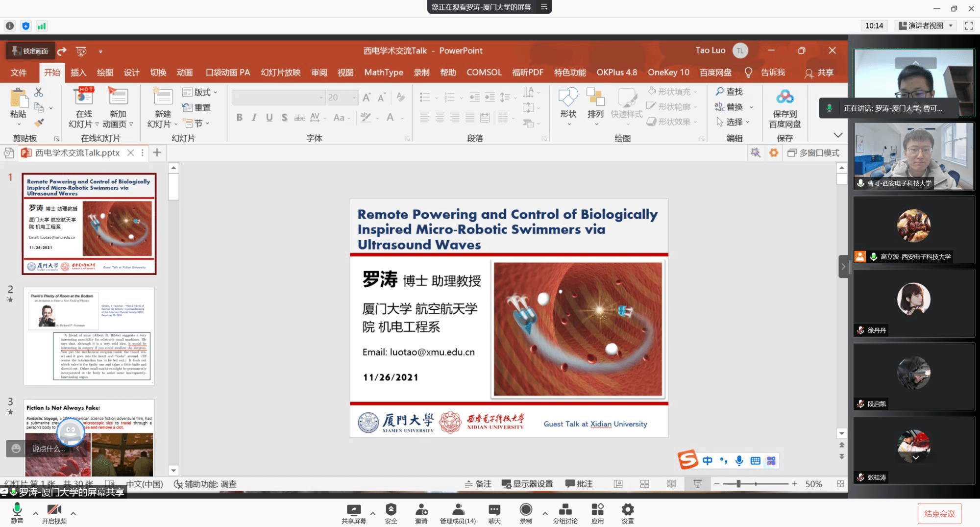Viewport: 980px width, 527px height.
Task: Open the Slide Show (幻灯片放映) tab
Action: click(x=280, y=73)
